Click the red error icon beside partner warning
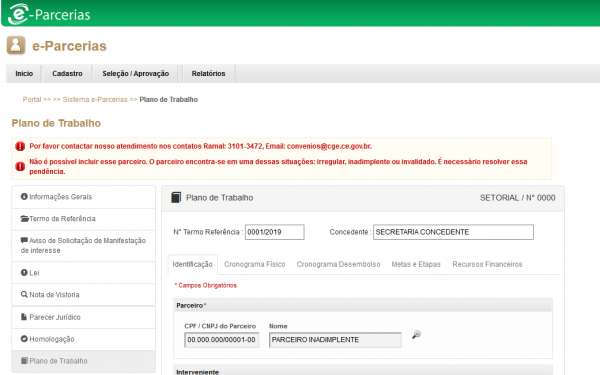The width and height of the screenshot is (600, 375). 20,166
